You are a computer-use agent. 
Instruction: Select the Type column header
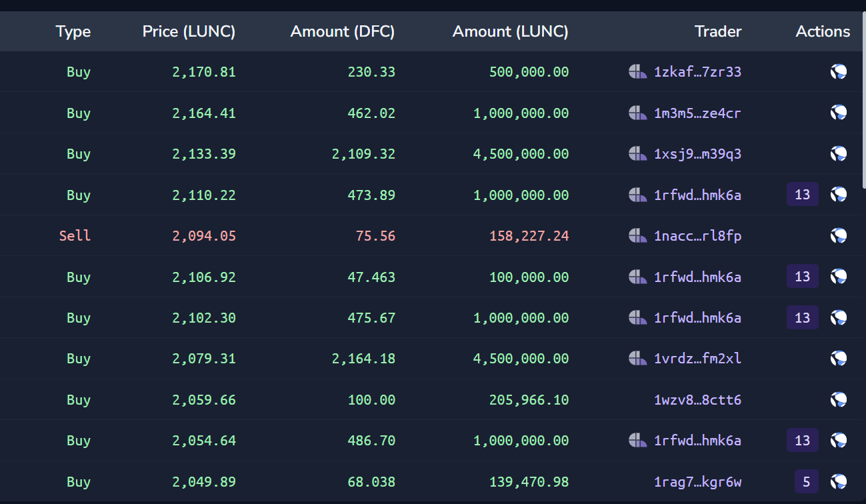pos(73,31)
